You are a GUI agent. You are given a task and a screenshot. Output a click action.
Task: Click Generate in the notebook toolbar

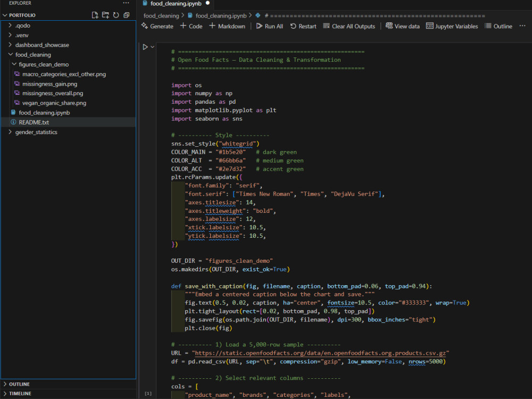[157, 26]
